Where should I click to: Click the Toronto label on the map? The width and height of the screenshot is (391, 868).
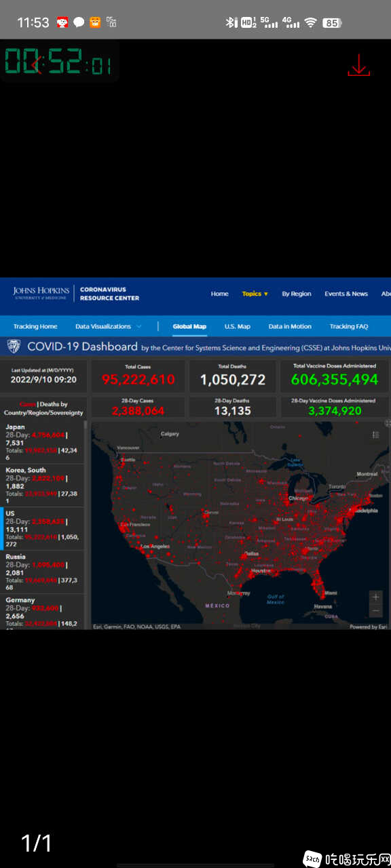click(337, 487)
